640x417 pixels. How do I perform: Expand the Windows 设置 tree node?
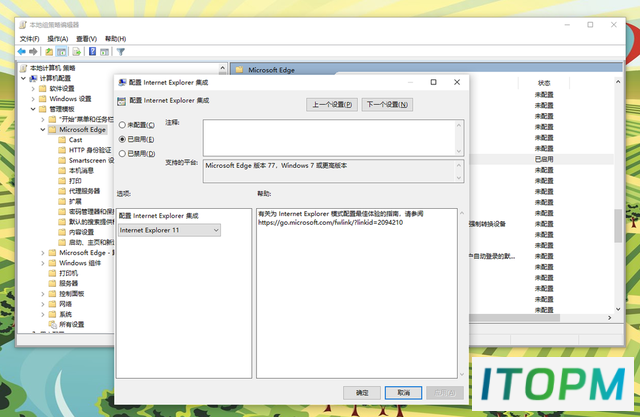33,99
